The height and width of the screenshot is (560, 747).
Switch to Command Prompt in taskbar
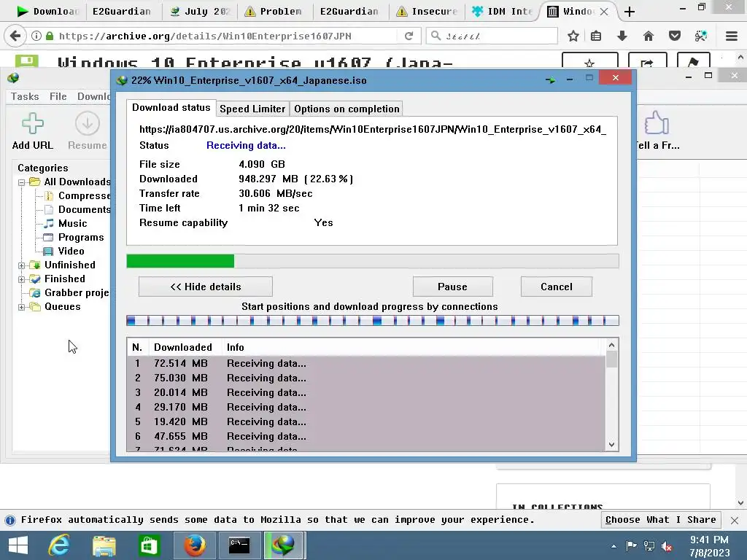pos(239,545)
